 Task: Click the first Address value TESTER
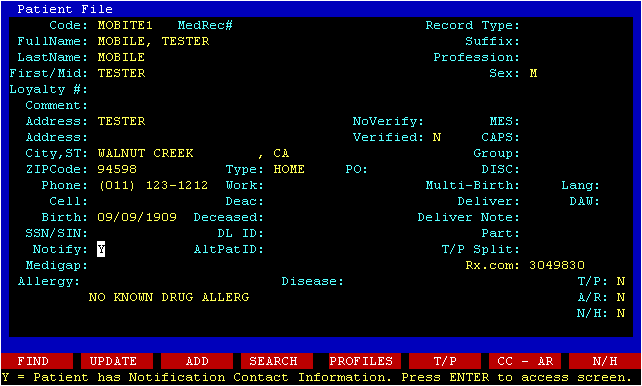[x=121, y=121]
